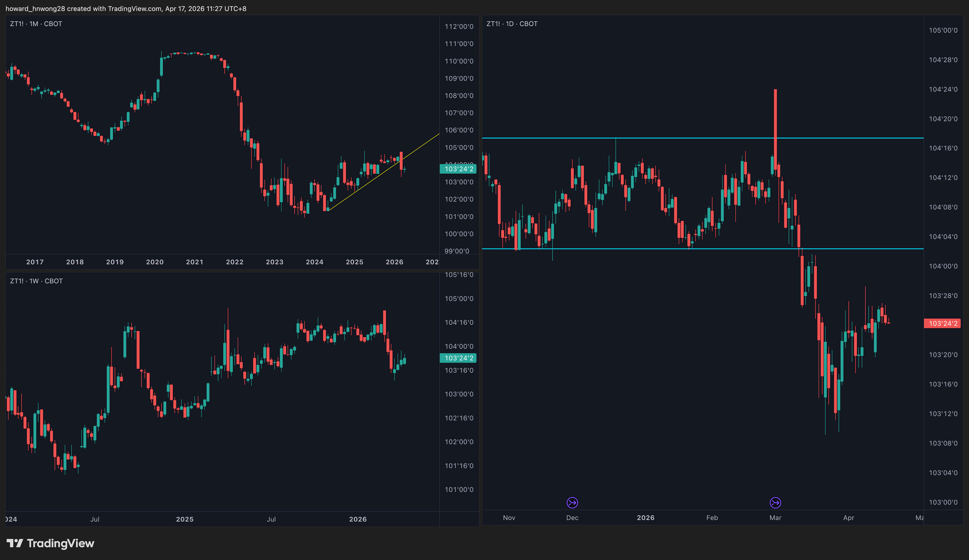Click the 104'20'0 label on the daily price axis

click(943, 119)
